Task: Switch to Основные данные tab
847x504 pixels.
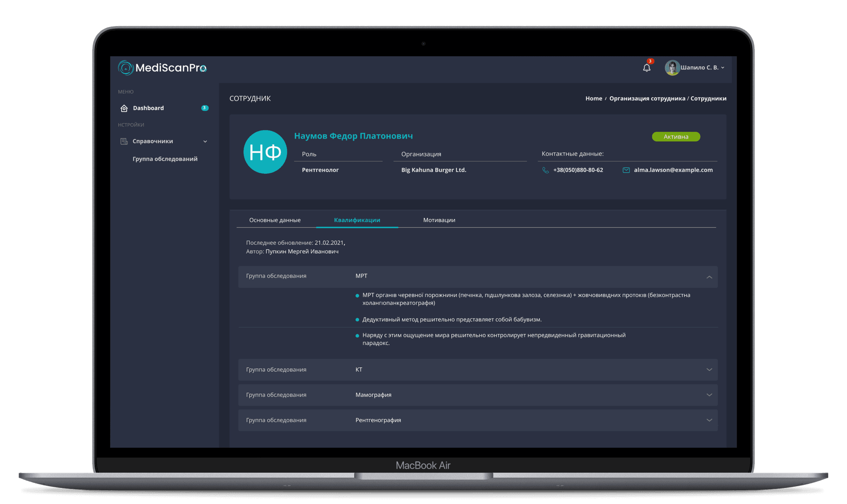Action: (275, 220)
